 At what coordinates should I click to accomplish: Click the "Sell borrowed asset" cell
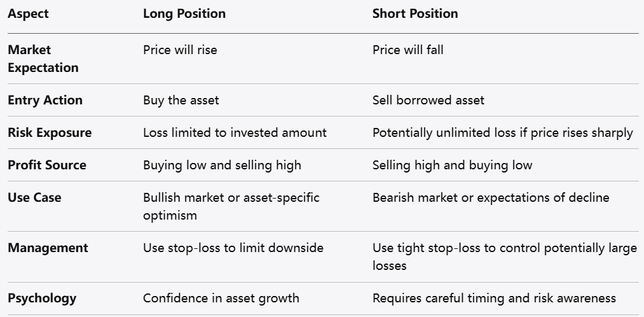[x=428, y=100]
